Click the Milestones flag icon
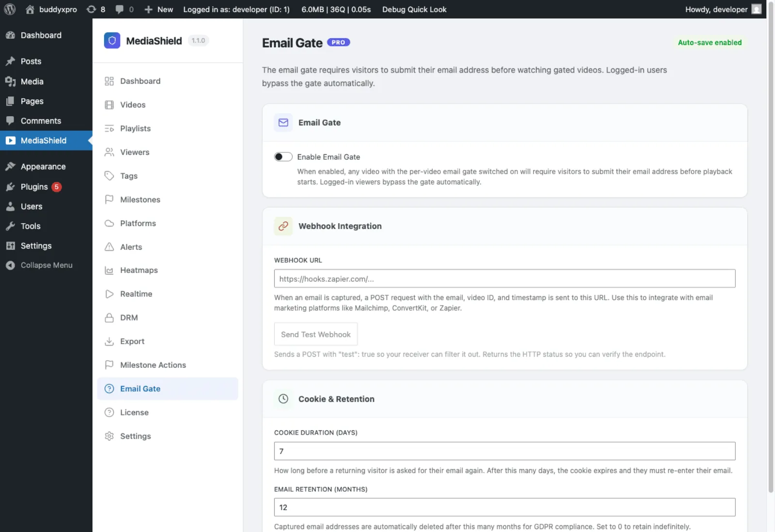 109,199
